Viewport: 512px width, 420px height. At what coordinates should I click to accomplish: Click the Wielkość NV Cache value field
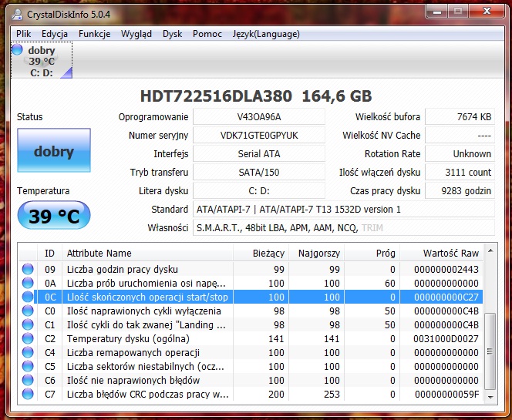(460, 136)
